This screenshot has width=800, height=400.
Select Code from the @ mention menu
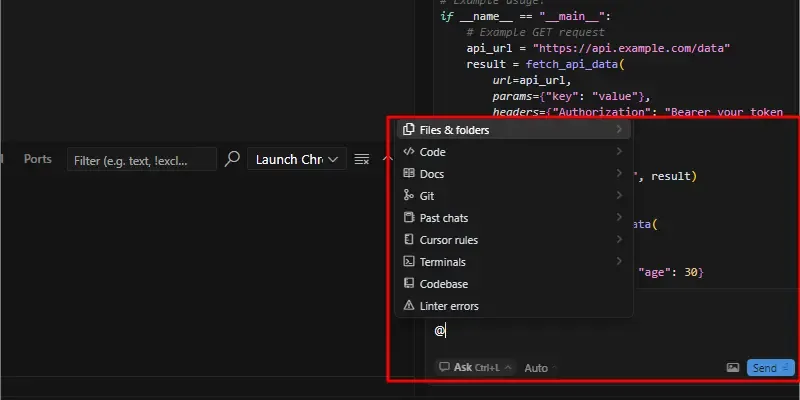514,152
